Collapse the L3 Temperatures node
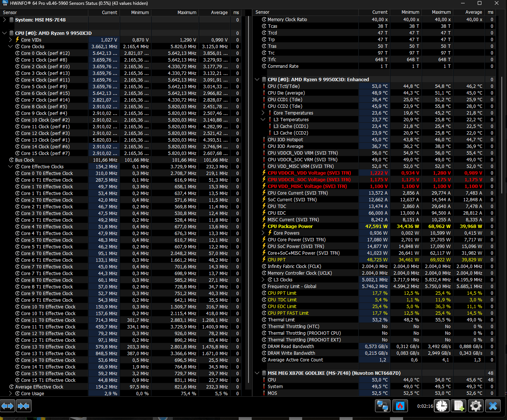Viewport: 507px width, 420px height. (x=263, y=119)
